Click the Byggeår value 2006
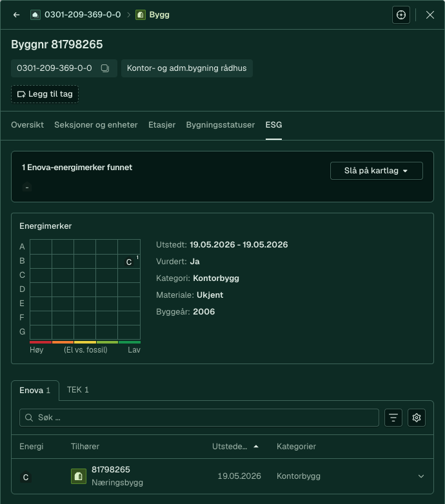Image resolution: width=445 pixels, height=504 pixels. click(x=204, y=312)
